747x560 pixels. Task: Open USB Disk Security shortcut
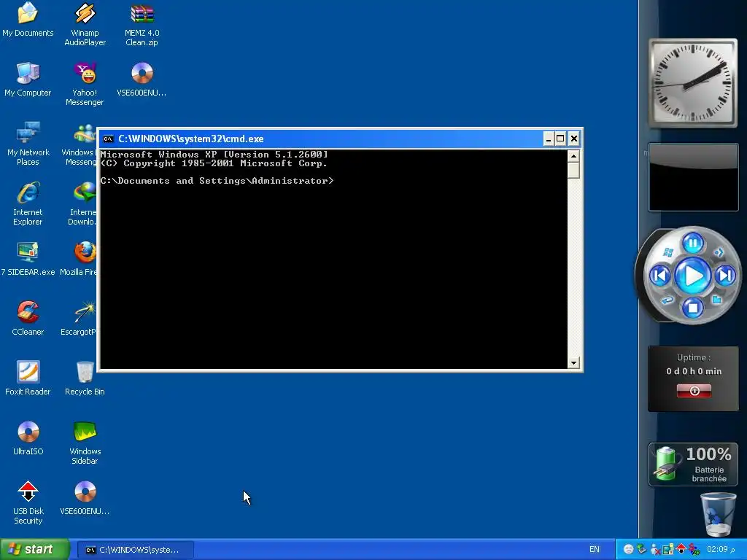(x=28, y=502)
